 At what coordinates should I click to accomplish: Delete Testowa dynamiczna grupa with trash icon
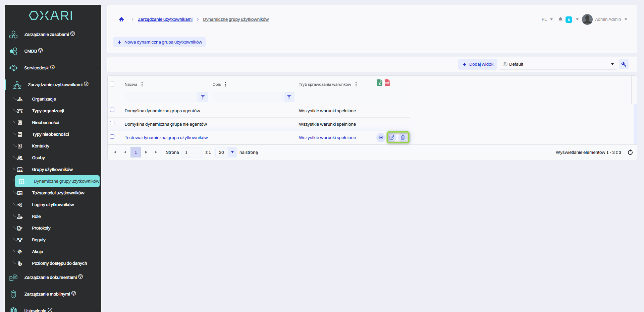coord(403,137)
